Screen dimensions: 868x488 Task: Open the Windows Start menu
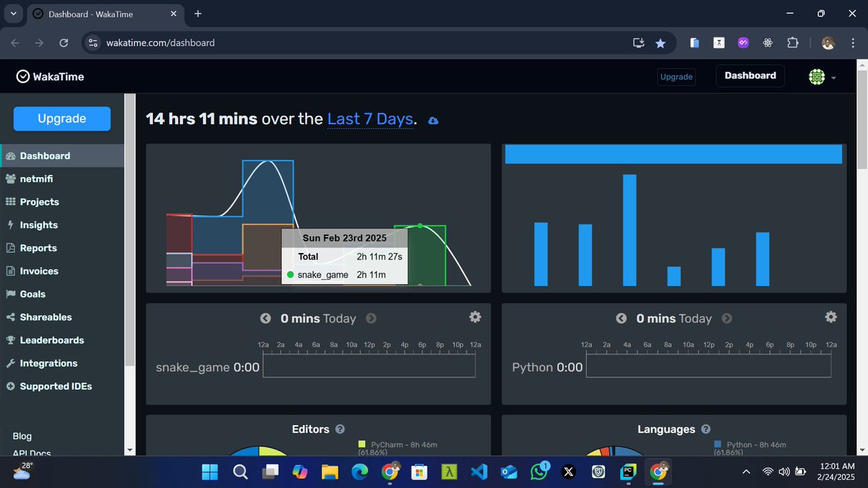210,472
